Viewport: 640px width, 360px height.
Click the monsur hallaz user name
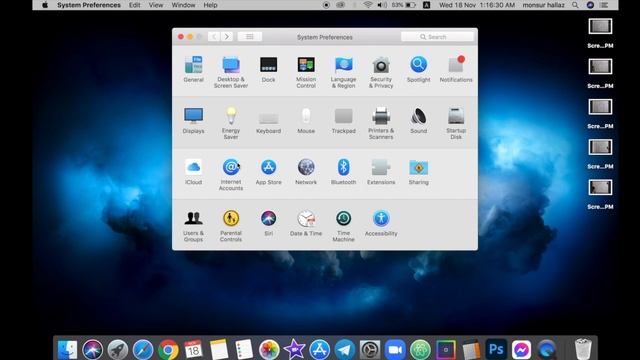click(543, 5)
